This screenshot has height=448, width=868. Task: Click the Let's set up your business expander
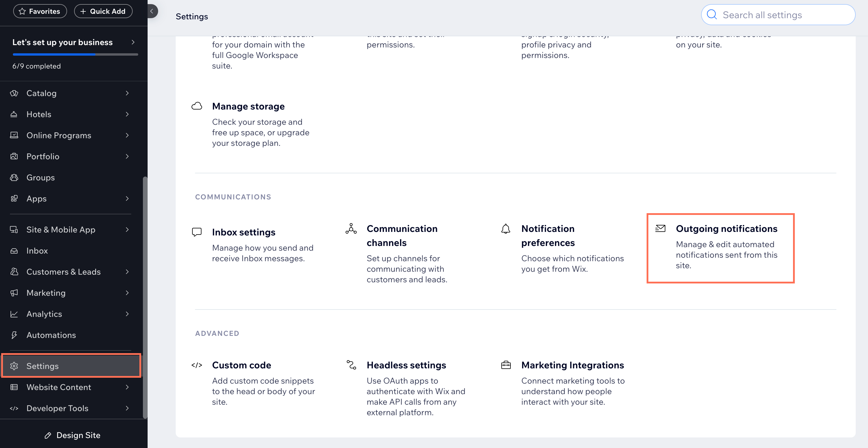coord(73,41)
